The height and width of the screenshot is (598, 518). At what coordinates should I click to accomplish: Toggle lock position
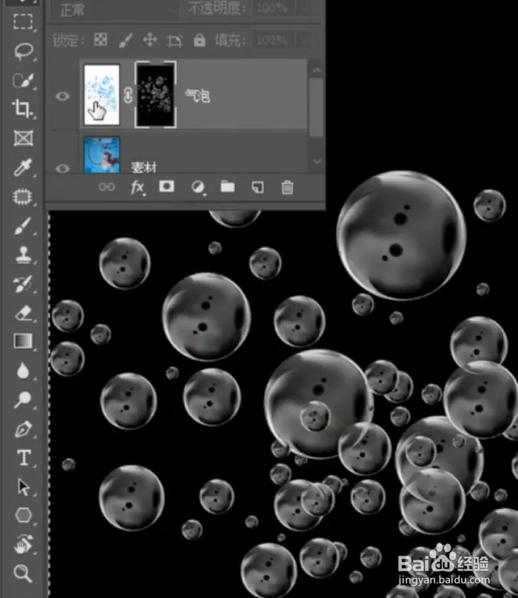point(150,40)
